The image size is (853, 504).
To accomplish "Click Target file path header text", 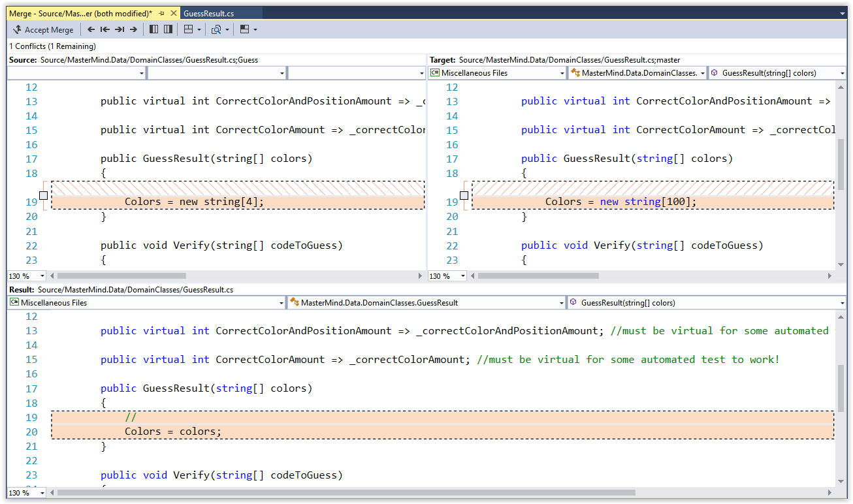I will [x=570, y=60].
